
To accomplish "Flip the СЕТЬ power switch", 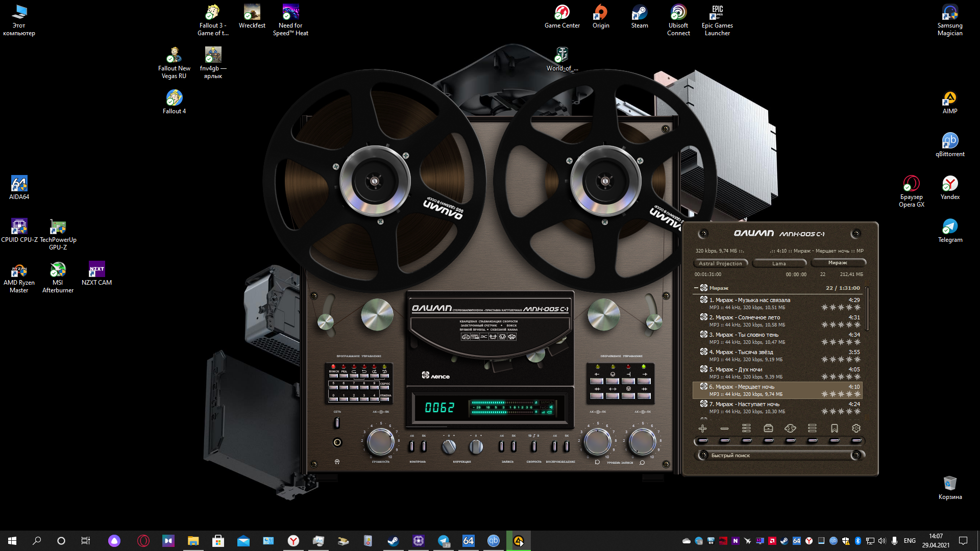I will click(x=337, y=423).
